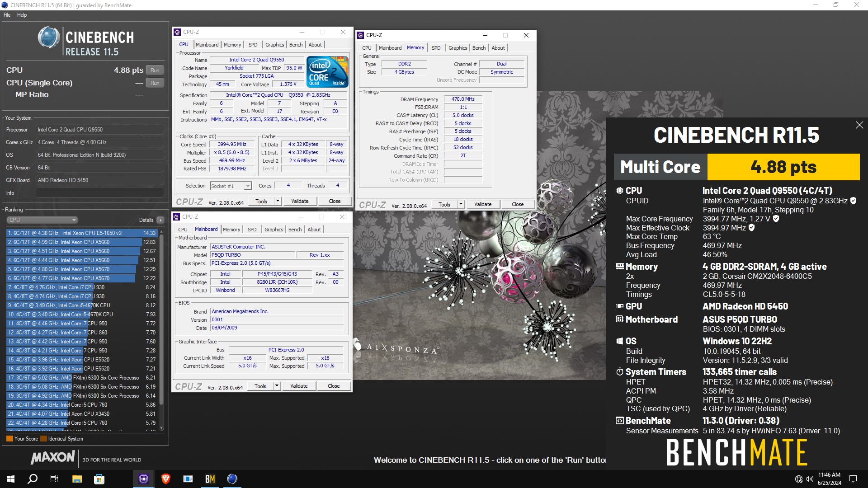868x488 pixels.
Task: Click BenchMate CPU chip icon
Action: click(x=619, y=191)
